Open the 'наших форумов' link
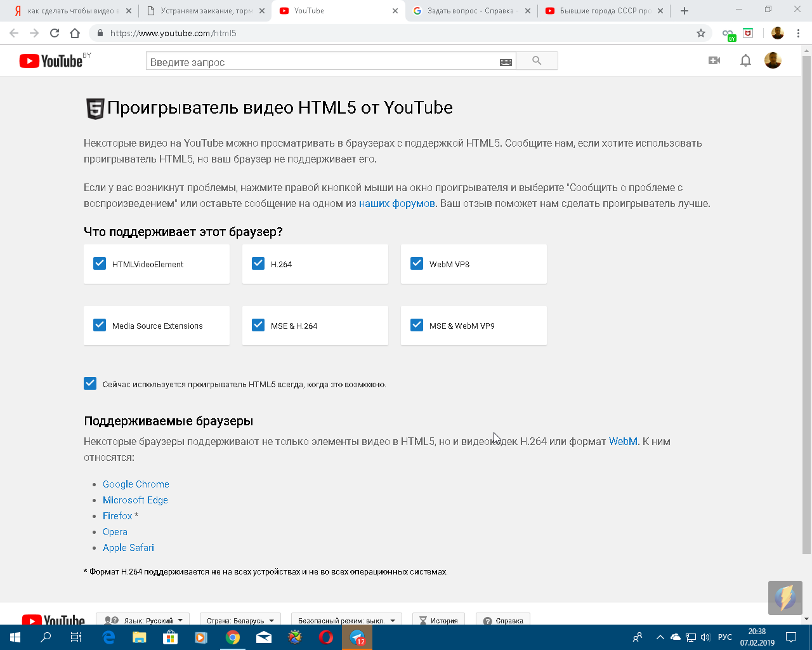The image size is (812, 650). pos(397,204)
